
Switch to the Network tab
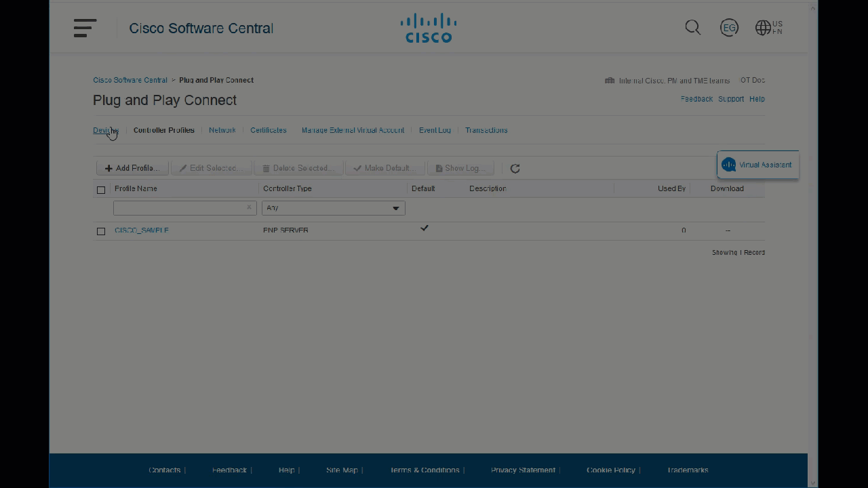click(222, 130)
